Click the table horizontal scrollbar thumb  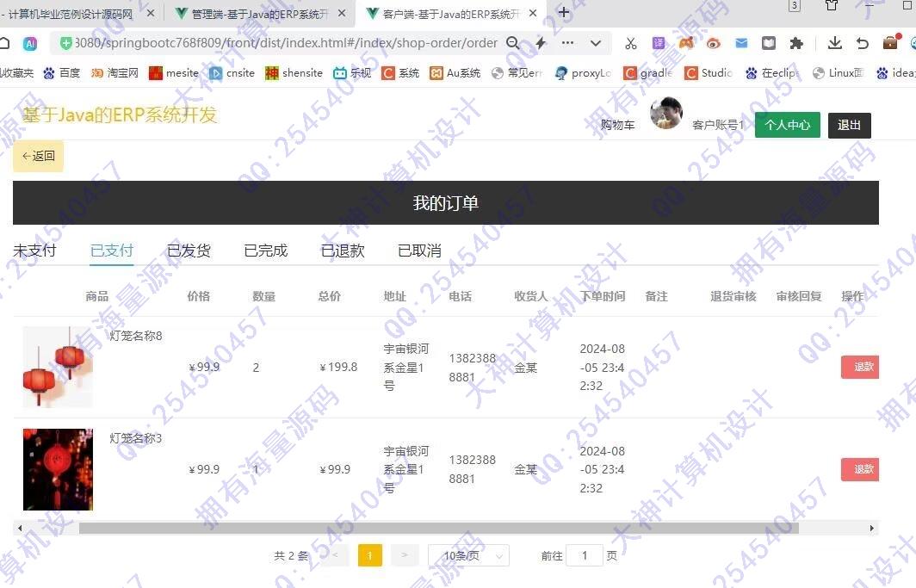coord(439,529)
